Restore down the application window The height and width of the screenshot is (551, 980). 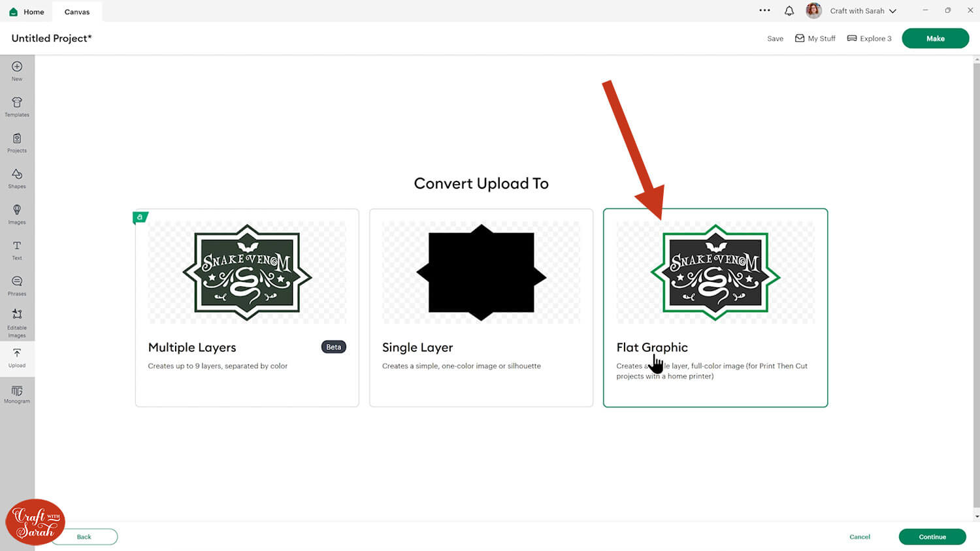[x=947, y=10]
